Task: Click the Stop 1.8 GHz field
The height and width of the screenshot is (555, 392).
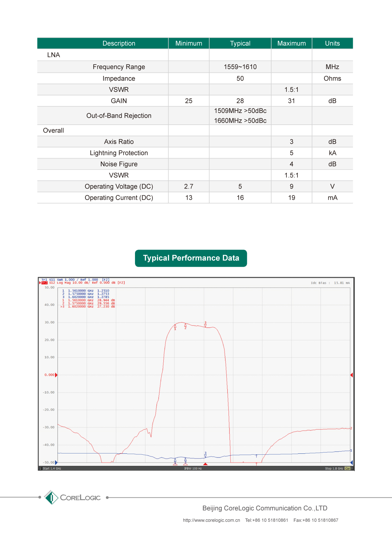Action: (334, 469)
